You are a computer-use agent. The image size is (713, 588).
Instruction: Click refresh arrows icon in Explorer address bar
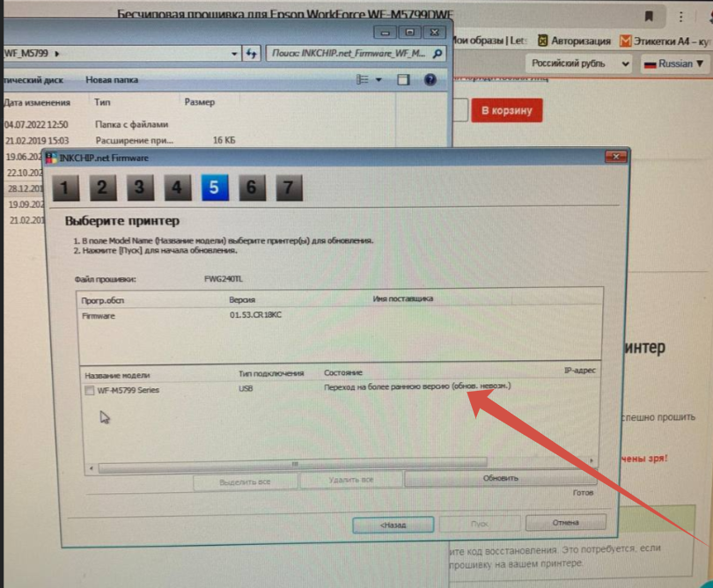[x=251, y=54]
